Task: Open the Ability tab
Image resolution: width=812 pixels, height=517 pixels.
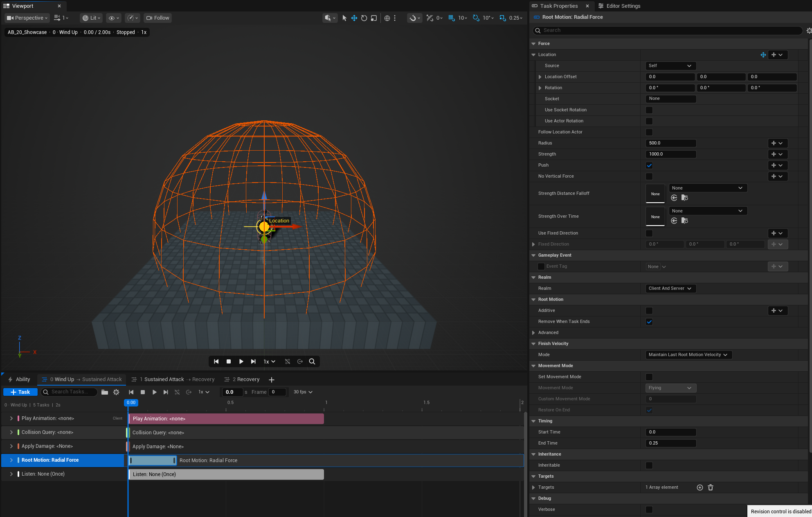Action: (x=19, y=379)
